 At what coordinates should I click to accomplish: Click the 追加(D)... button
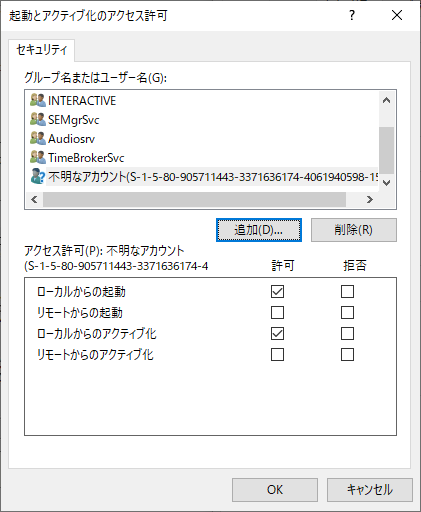tap(259, 230)
